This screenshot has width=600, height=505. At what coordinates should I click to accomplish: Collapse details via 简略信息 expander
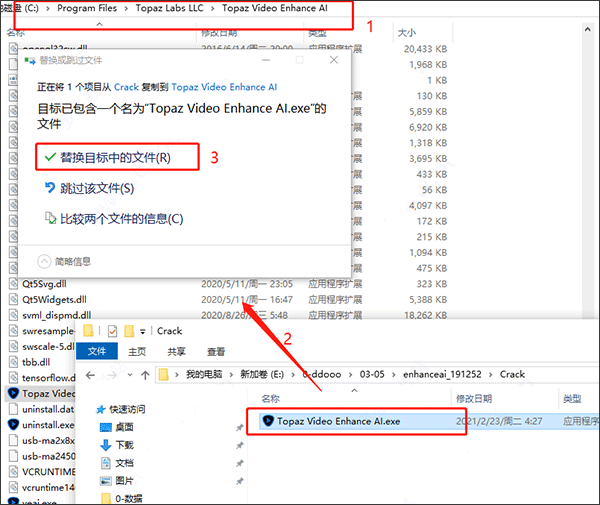(64, 262)
